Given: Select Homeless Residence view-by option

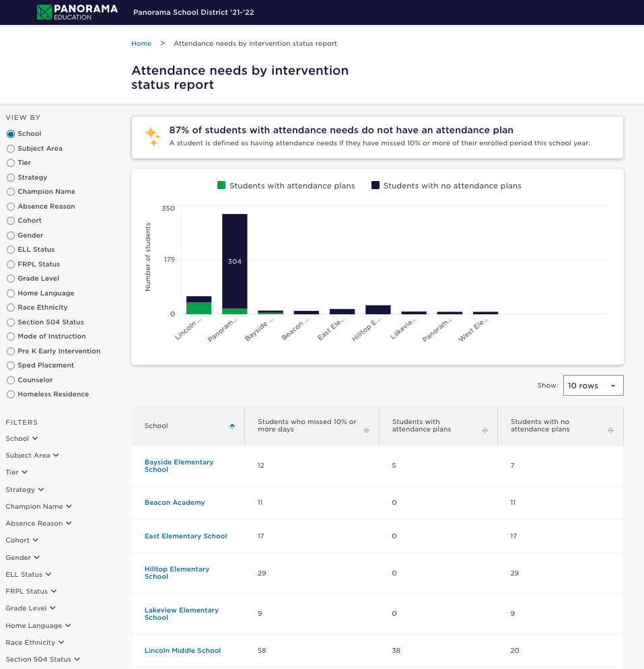Looking at the screenshot, I should tap(11, 394).
